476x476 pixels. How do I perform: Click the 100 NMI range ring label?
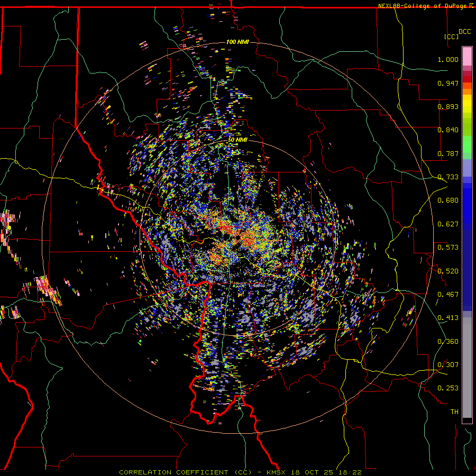[237, 42]
